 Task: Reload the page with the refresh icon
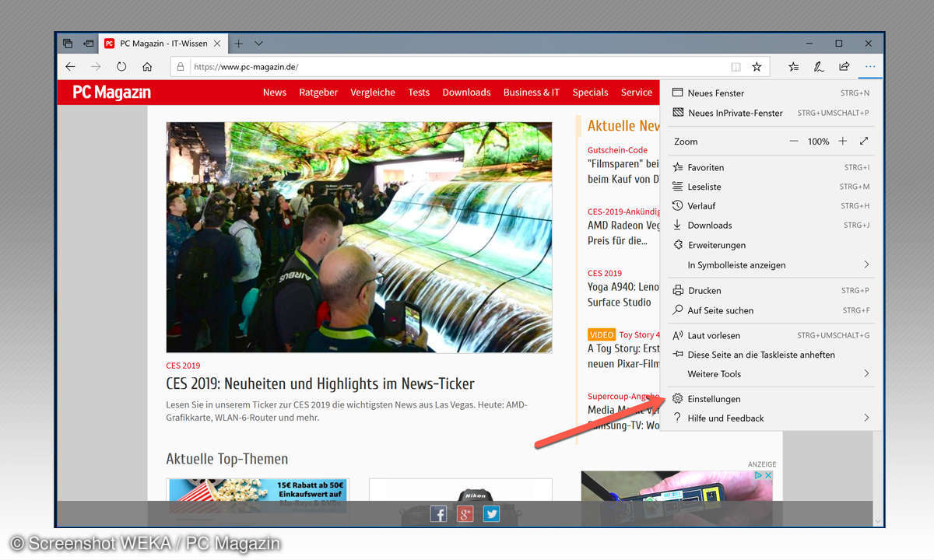[121, 67]
